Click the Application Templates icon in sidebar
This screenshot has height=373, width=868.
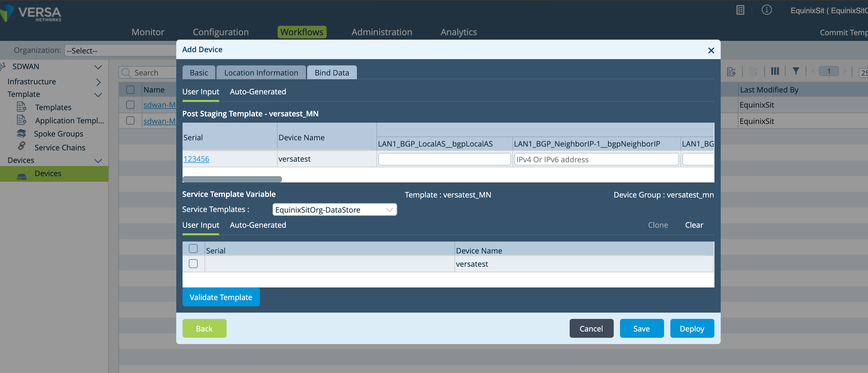(x=22, y=120)
